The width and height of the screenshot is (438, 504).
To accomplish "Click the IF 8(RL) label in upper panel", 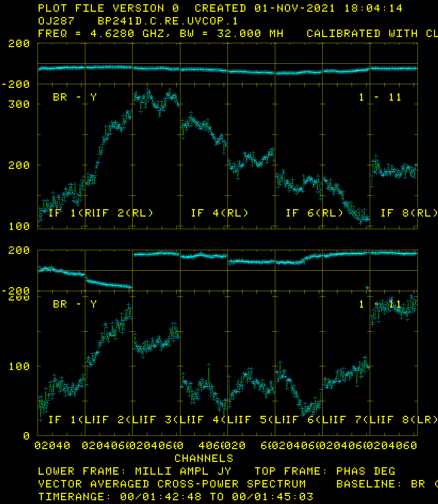I will click(x=409, y=213).
